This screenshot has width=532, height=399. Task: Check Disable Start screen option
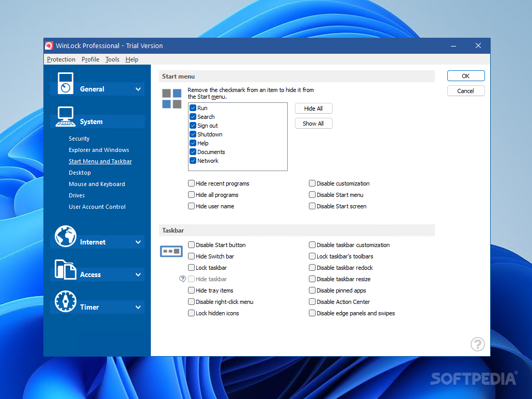click(x=312, y=206)
